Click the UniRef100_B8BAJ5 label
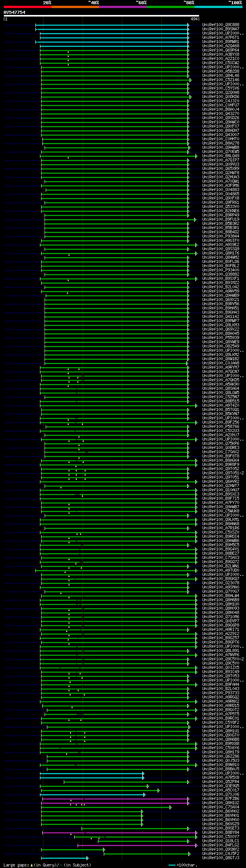 221,769
